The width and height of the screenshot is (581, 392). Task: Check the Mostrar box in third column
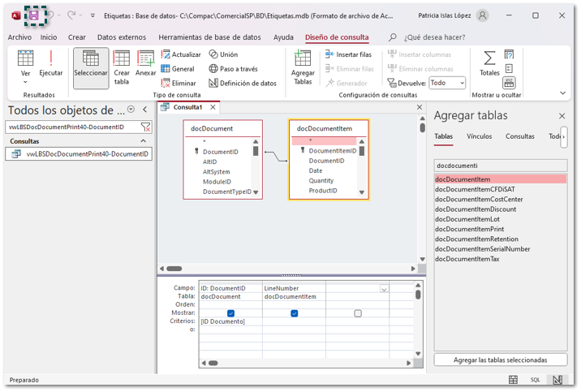point(358,313)
